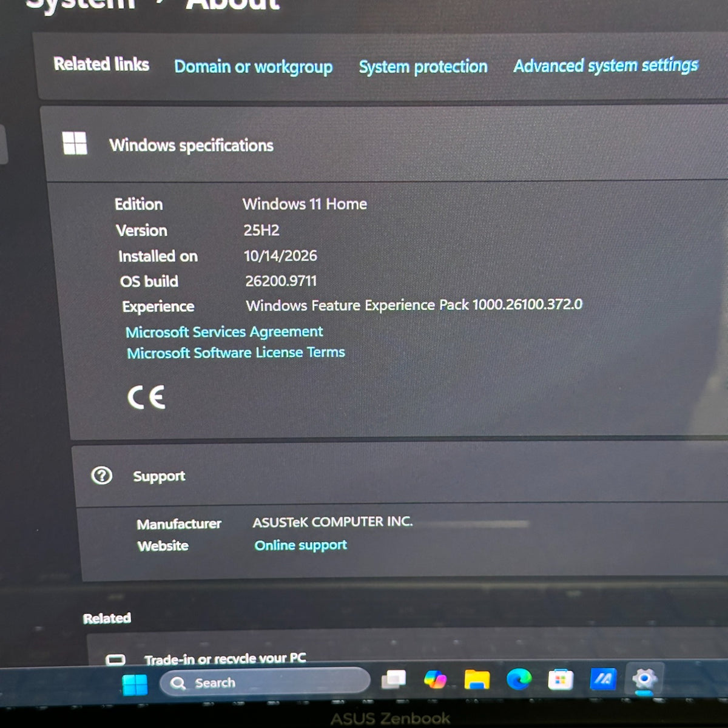Open System protection settings
The image size is (728, 728).
pos(423,66)
